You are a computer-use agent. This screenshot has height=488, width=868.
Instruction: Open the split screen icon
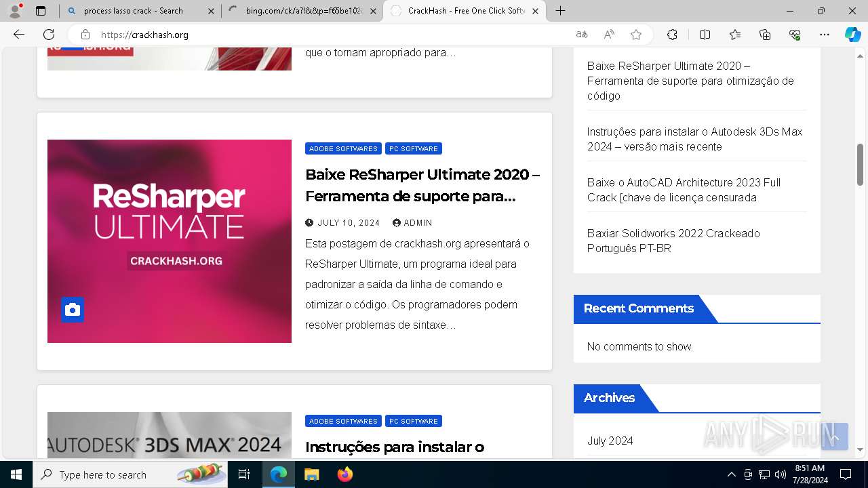click(705, 35)
